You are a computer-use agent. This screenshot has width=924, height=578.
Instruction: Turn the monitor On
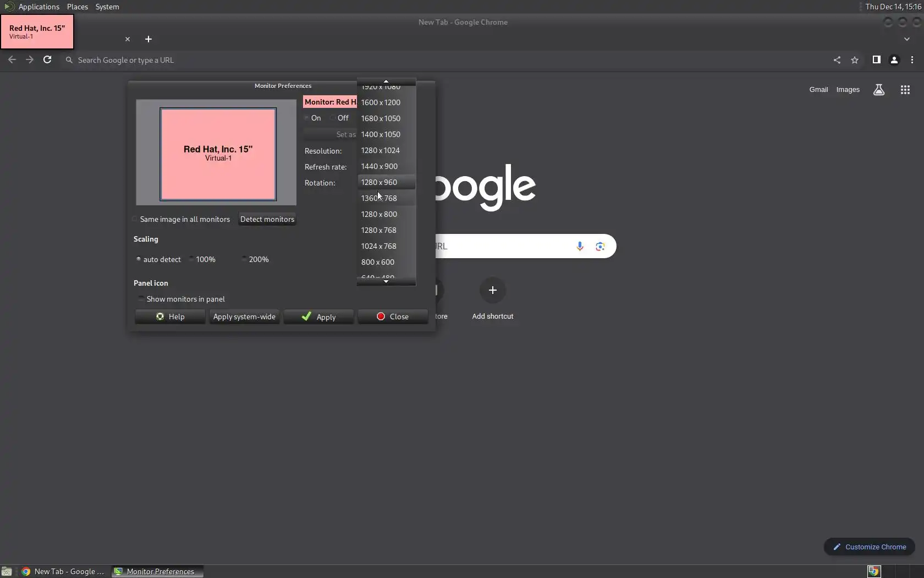click(312, 118)
